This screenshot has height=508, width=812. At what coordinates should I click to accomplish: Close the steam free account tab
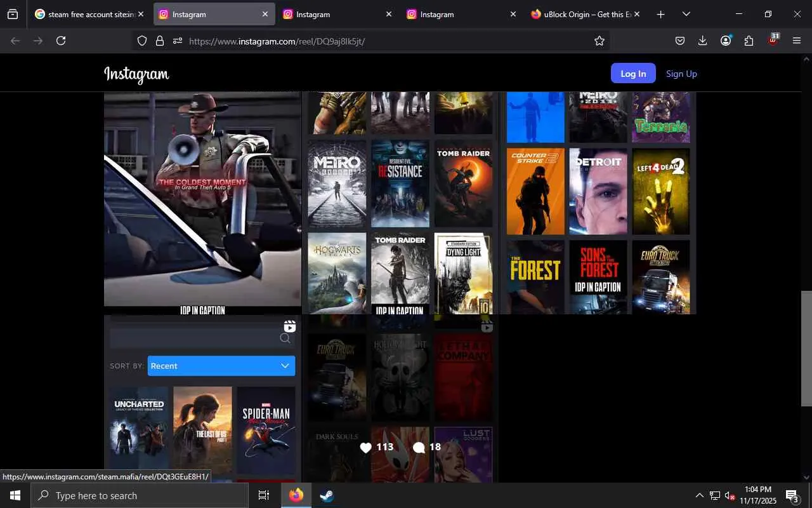click(140, 14)
